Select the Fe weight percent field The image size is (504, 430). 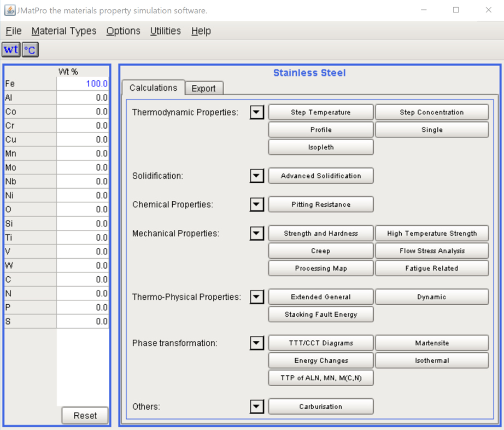coord(83,84)
